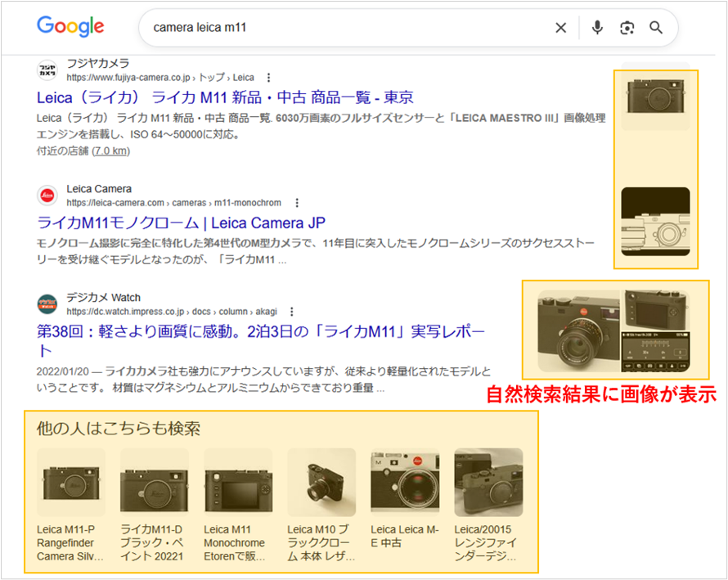Open the three-dot menu on the Fujiya result
This screenshot has height=580, width=728.
(x=267, y=76)
